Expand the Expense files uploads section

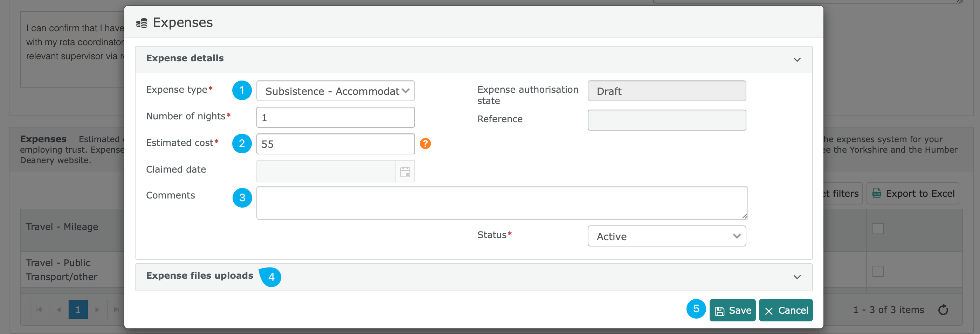pos(796,277)
